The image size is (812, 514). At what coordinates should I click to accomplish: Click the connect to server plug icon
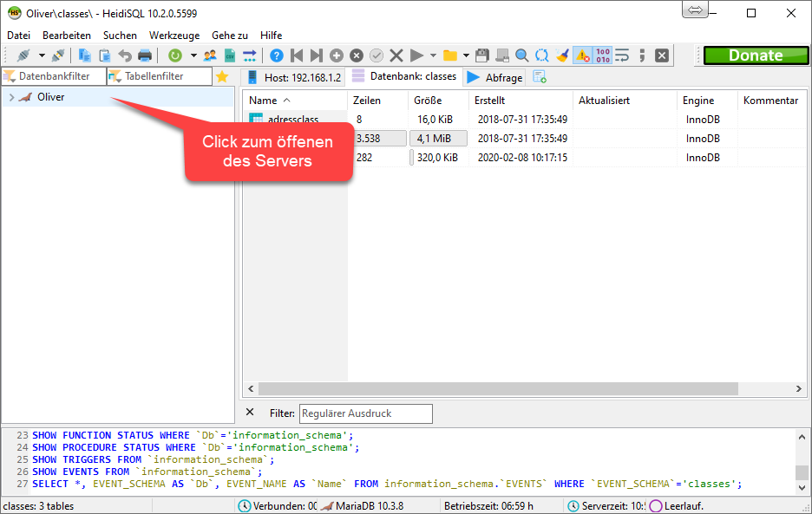coord(23,55)
